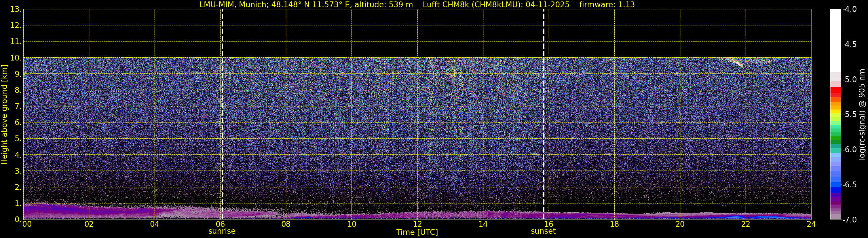This screenshot has height=238, width=868.
Task: Click the sunset dashed vertical line
Action: pos(544,114)
